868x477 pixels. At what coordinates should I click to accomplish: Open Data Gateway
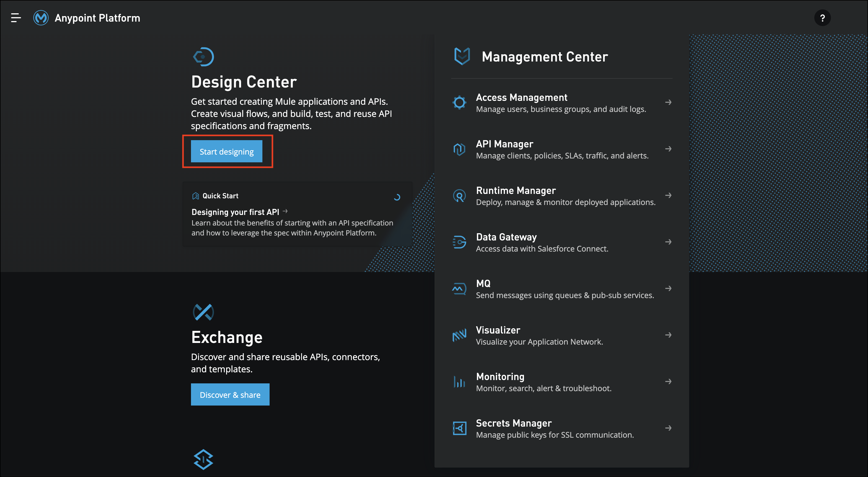pyautogui.click(x=562, y=242)
